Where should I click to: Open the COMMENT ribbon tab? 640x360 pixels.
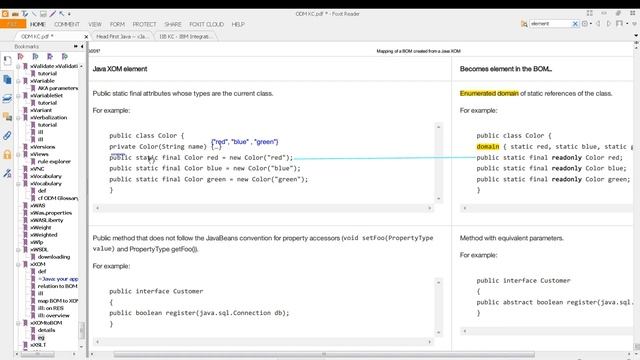click(67, 24)
